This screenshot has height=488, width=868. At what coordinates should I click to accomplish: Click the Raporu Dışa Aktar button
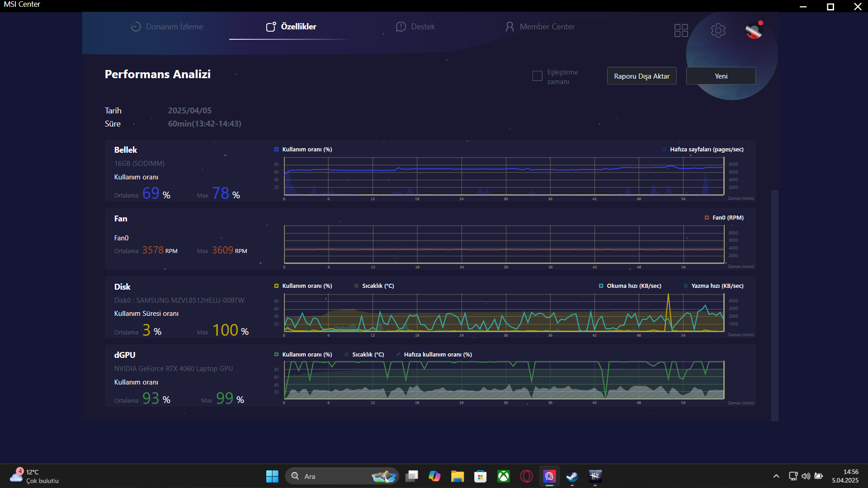pos(642,76)
